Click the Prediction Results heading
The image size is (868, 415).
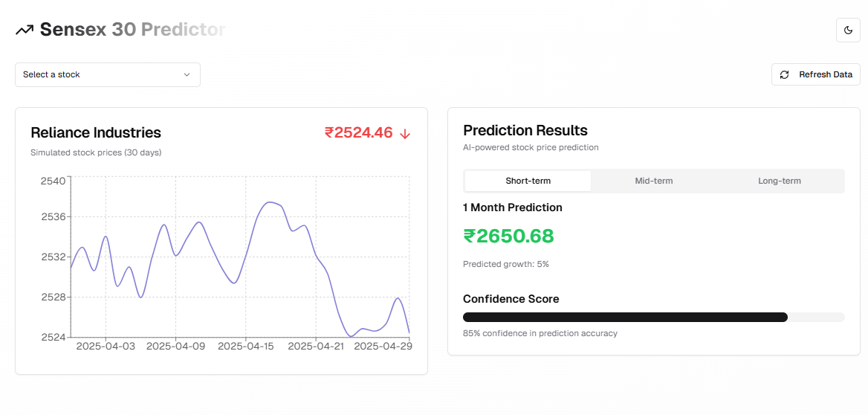pos(525,130)
